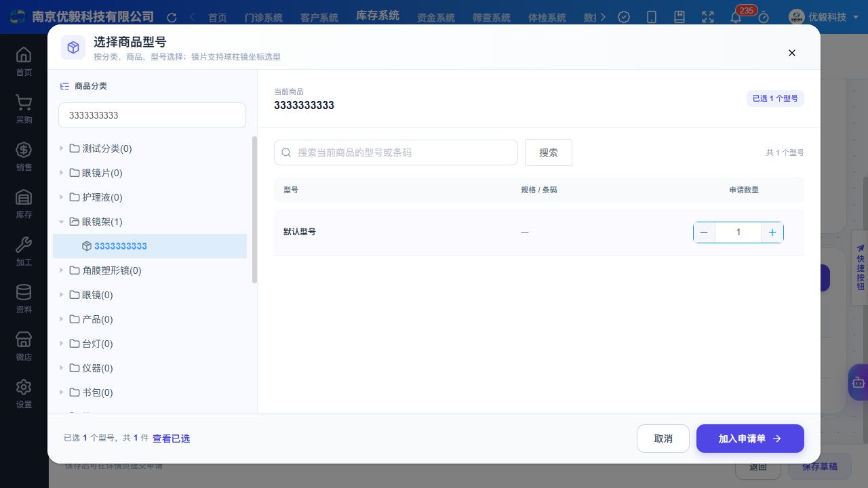Click the fullscreen expand icon in top bar
Image resolution: width=868 pixels, height=488 pixels.
click(x=708, y=17)
